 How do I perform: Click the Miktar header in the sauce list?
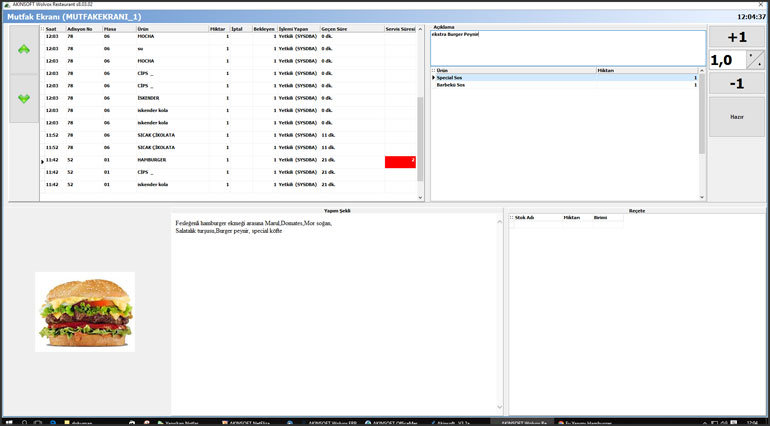pyautogui.click(x=647, y=71)
